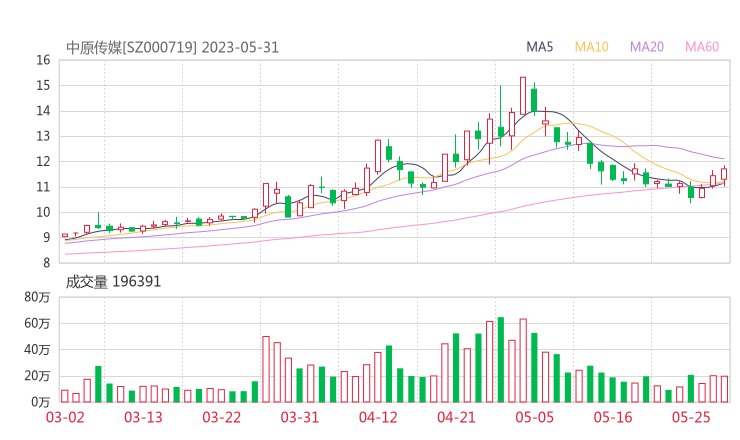The image size is (740, 440).
Task: Click the 03-31 date axis label
Action: (300, 417)
